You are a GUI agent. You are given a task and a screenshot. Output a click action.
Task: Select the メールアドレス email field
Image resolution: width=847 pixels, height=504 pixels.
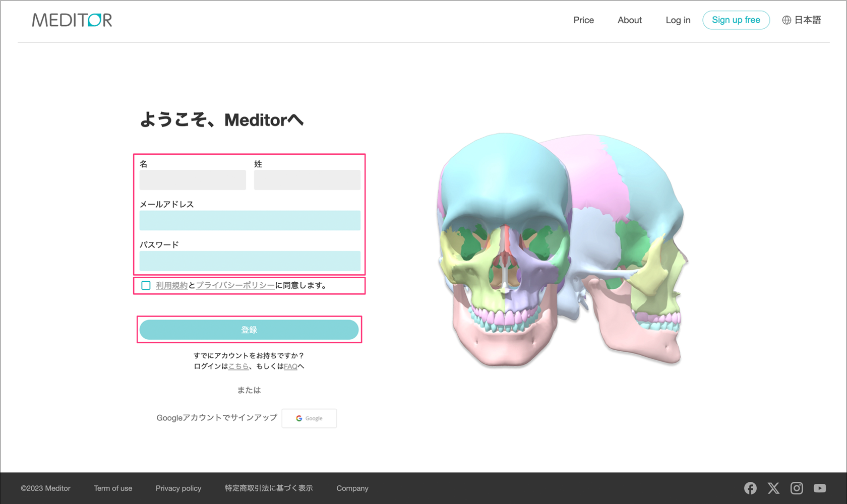click(250, 220)
